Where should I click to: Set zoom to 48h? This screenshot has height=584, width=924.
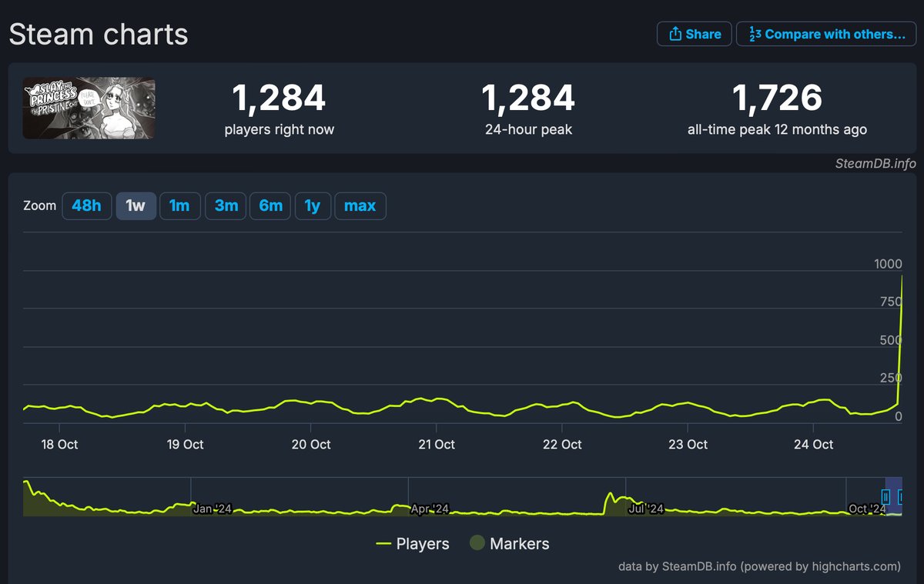pyautogui.click(x=86, y=205)
